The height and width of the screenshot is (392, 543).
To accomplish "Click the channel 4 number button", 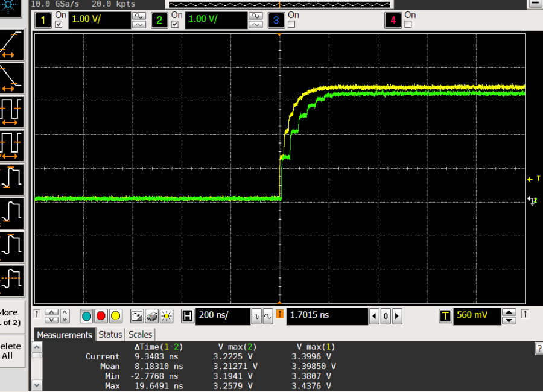I will [x=393, y=21].
